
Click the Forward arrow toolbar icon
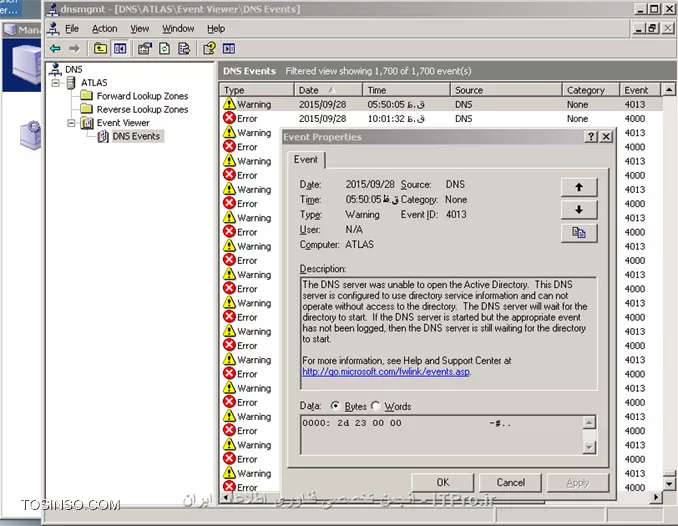[x=74, y=48]
